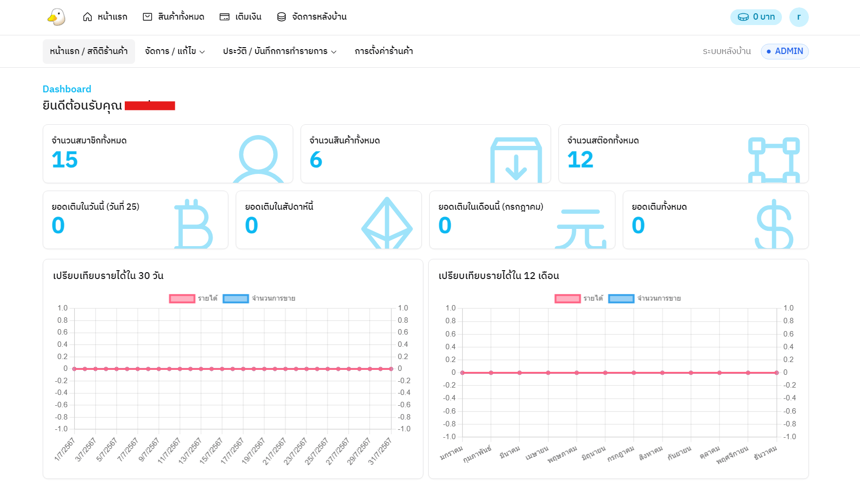The width and height of the screenshot is (860, 504).
Task: Click ยอดเติมในวันนี้ (วันที่ 25) label
Action: (x=95, y=206)
